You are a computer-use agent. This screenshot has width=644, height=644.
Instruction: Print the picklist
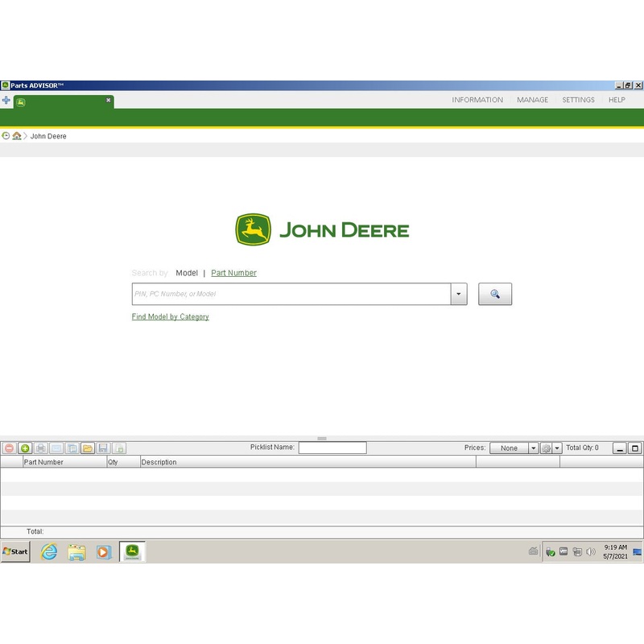tap(41, 448)
